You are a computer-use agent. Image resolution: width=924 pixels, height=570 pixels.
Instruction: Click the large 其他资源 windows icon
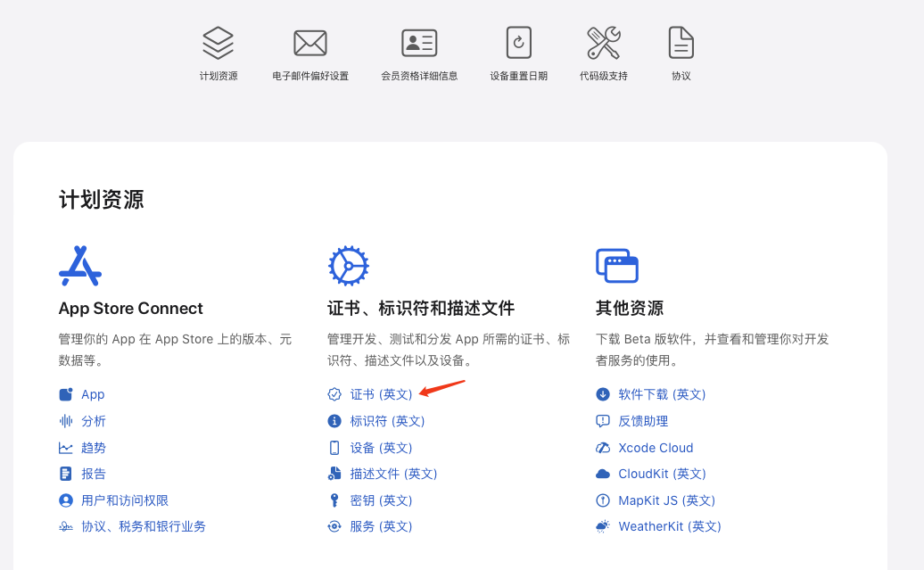pyautogui.click(x=617, y=266)
